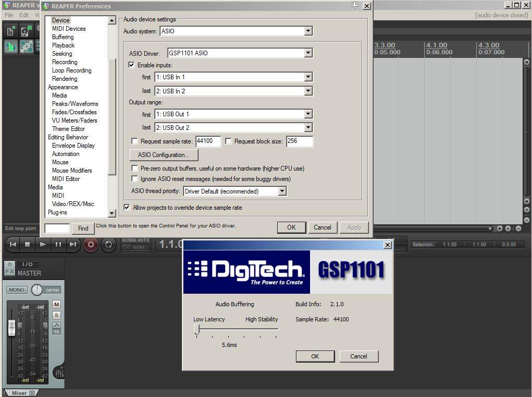The image size is (532, 397).
Task: Uncheck the Enable inputs checkbox
Action: (x=132, y=65)
